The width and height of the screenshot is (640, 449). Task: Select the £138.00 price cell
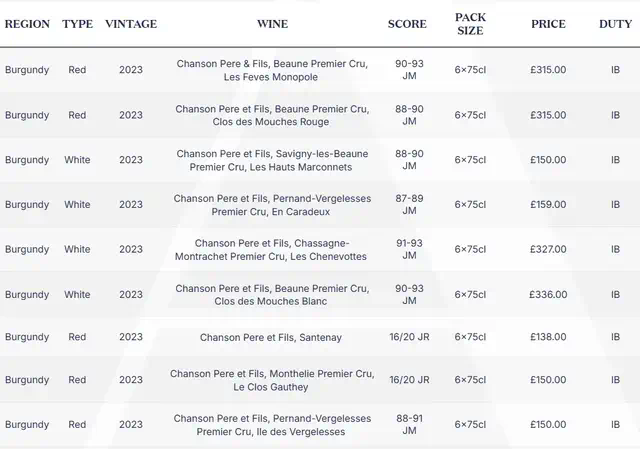(x=548, y=338)
